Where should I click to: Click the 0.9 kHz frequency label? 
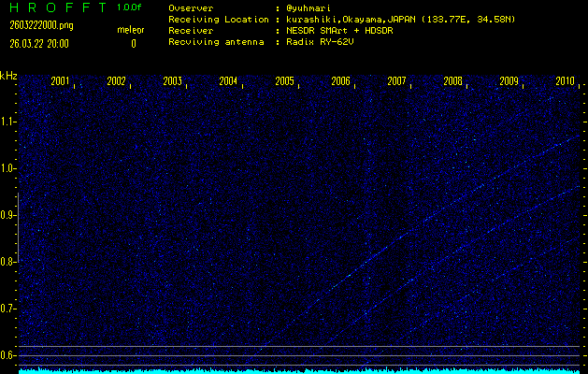(8, 215)
